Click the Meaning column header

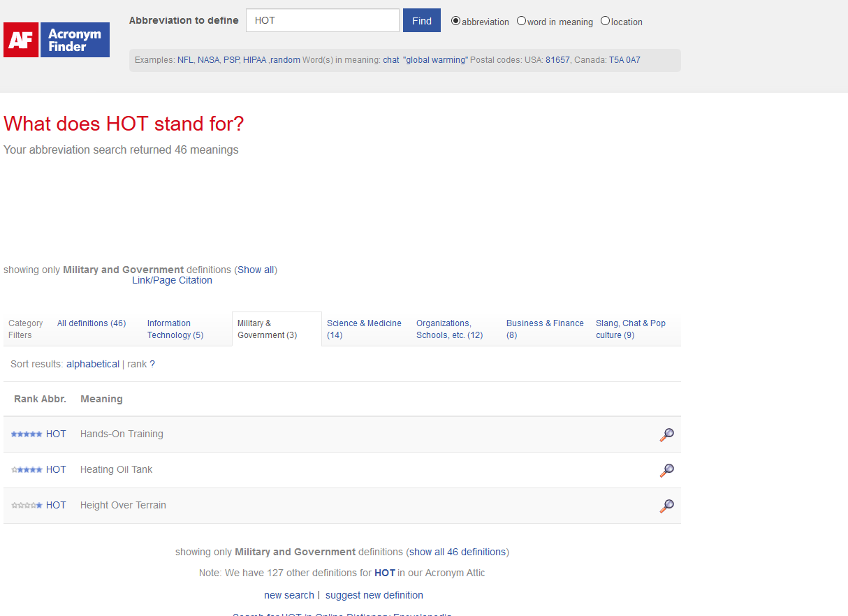click(101, 399)
